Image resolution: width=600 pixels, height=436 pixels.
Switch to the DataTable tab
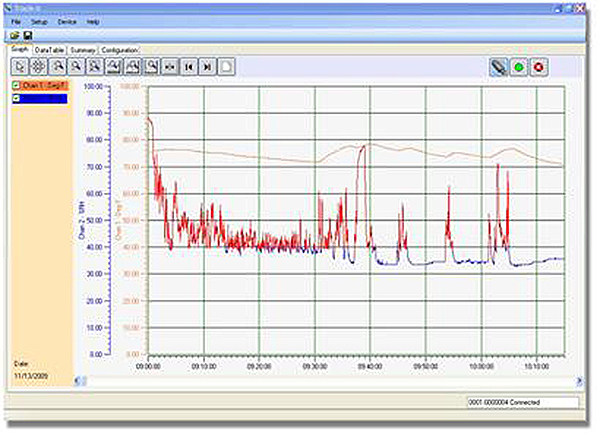[48, 49]
